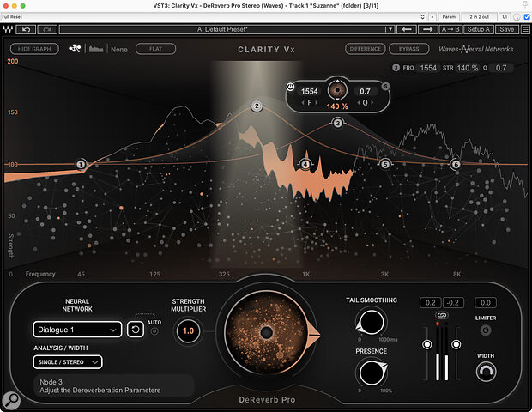Select the neural network graph view icon
Viewport: 532px width, 412px height.
pyautogui.click(x=75, y=49)
